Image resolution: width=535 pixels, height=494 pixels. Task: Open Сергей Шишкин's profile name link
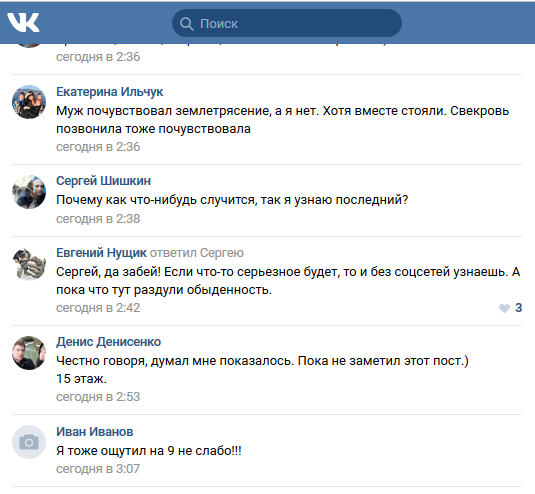pos(103,181)
